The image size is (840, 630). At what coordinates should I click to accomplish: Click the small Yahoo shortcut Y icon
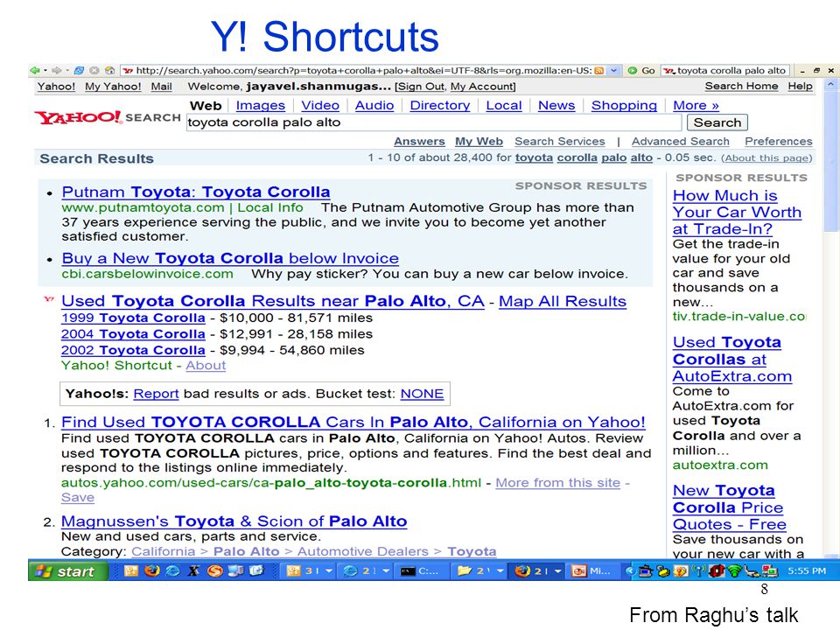[49, 299]
